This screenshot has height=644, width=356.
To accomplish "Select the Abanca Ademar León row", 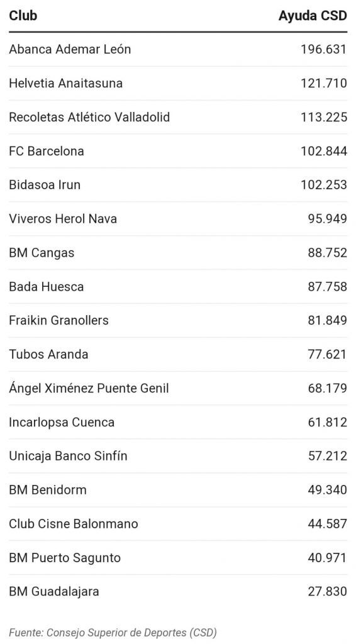I will pos(178,49).
